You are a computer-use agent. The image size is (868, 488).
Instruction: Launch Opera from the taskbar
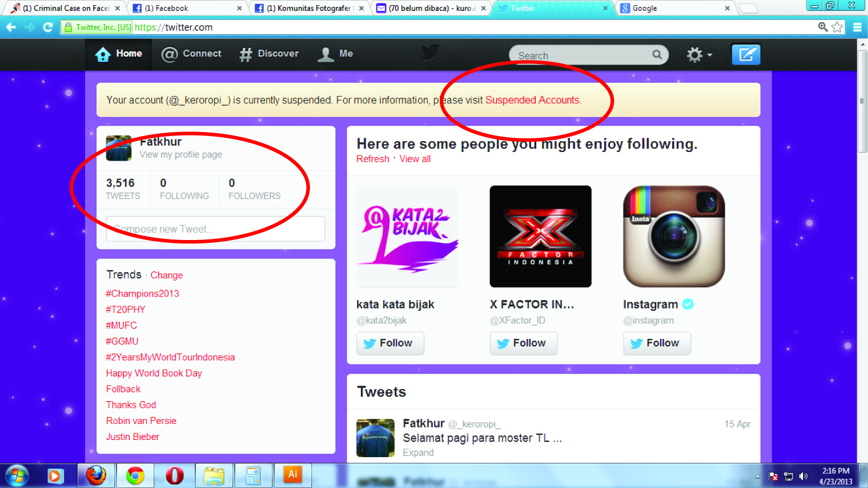point(175,475)
